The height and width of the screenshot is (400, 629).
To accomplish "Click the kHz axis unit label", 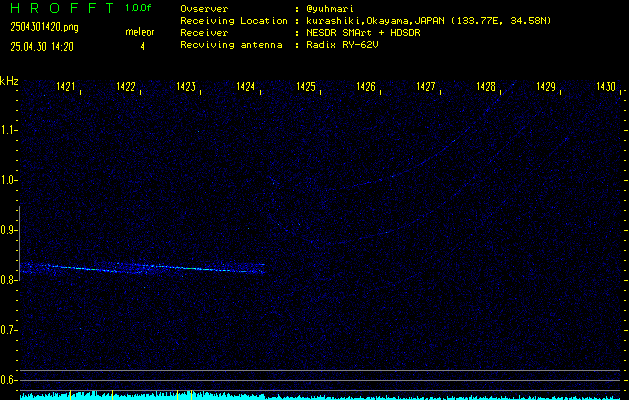I will click(9, 81).
